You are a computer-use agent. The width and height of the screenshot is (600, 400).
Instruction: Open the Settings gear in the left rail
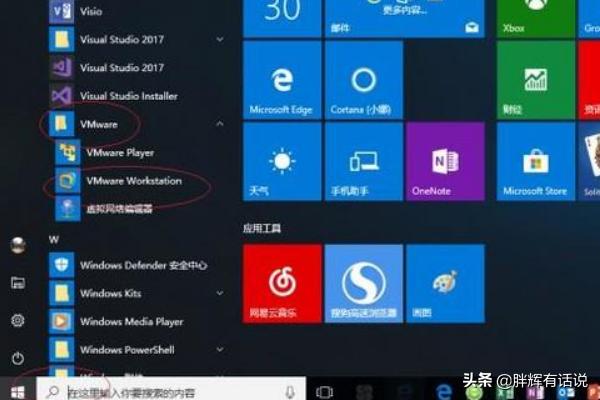(17, 320)
